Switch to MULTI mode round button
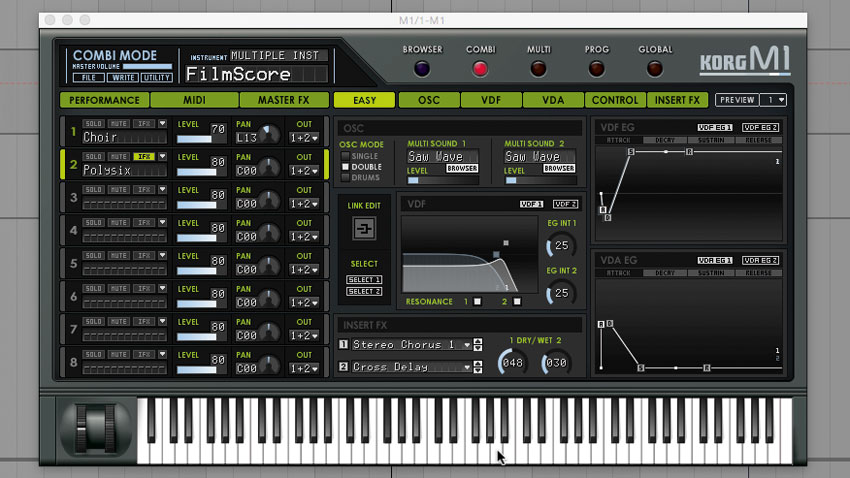 538,69
